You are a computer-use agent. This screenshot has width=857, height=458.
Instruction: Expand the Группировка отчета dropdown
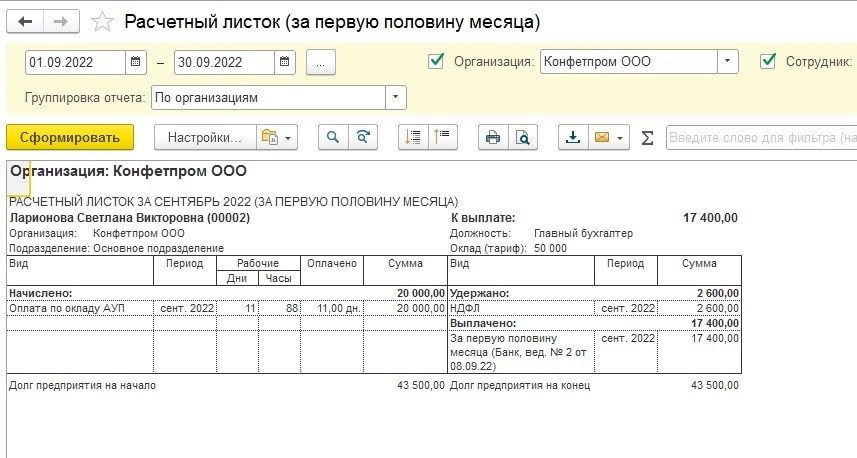396,98
